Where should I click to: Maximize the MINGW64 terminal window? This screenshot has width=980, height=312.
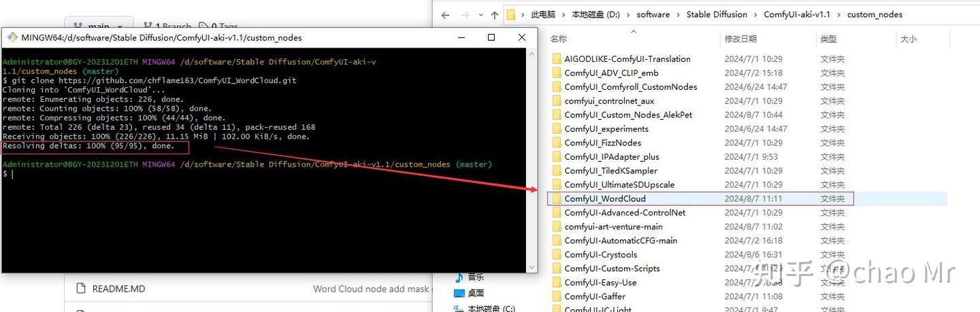coord(491,37)
